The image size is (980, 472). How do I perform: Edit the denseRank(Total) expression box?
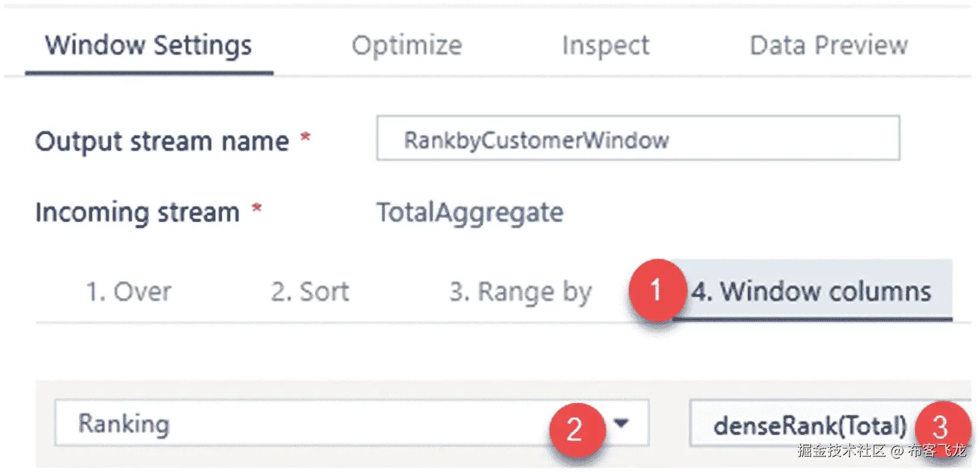[810, 426]
